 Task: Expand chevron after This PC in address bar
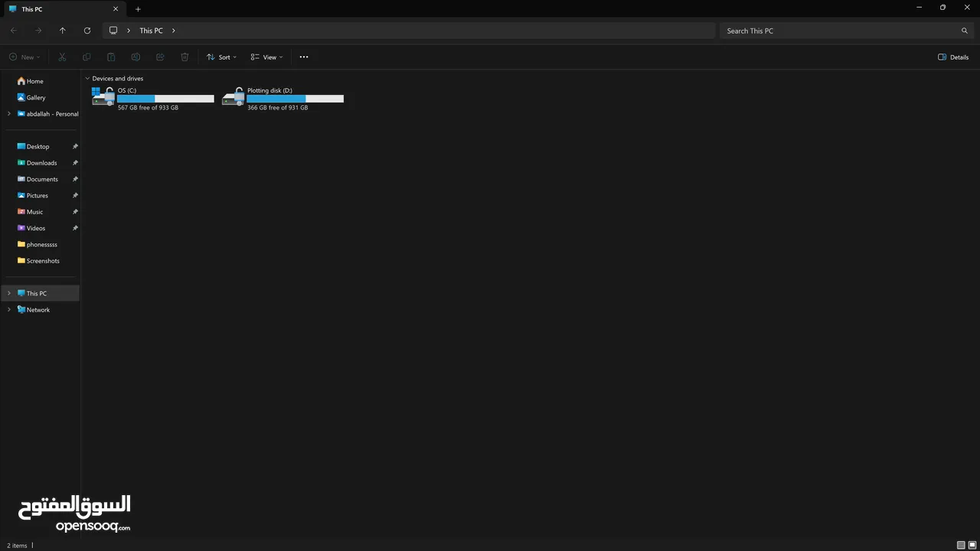(174, 31)
